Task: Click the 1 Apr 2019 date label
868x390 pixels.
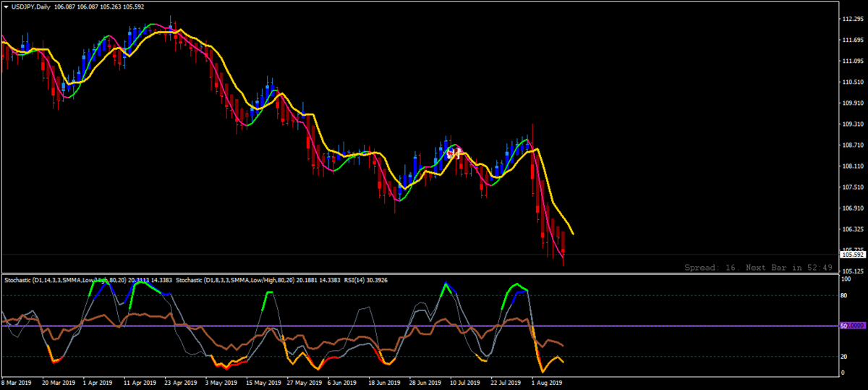Action: [98, 382]
